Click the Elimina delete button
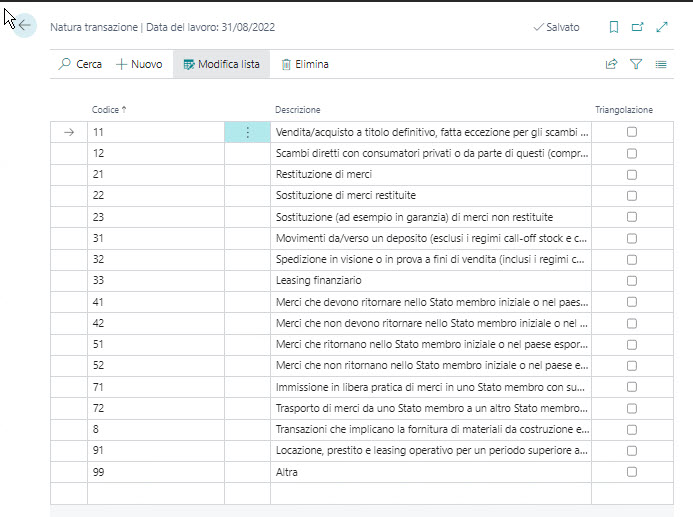Screen dimensions: 693x517 pos(305,64)
